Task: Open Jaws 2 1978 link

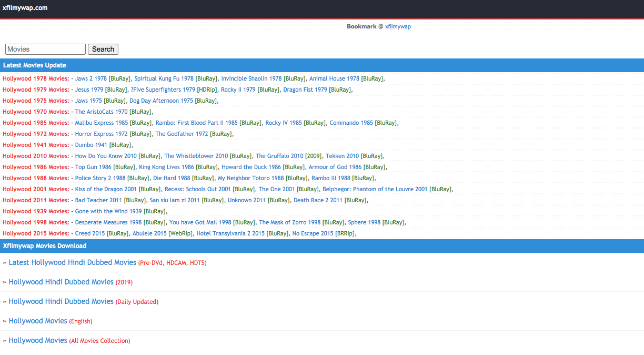Action: [91, 78]
